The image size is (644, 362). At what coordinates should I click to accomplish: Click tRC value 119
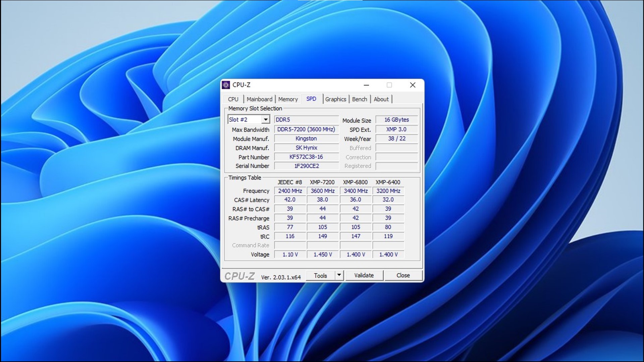[x=388, y=236]
